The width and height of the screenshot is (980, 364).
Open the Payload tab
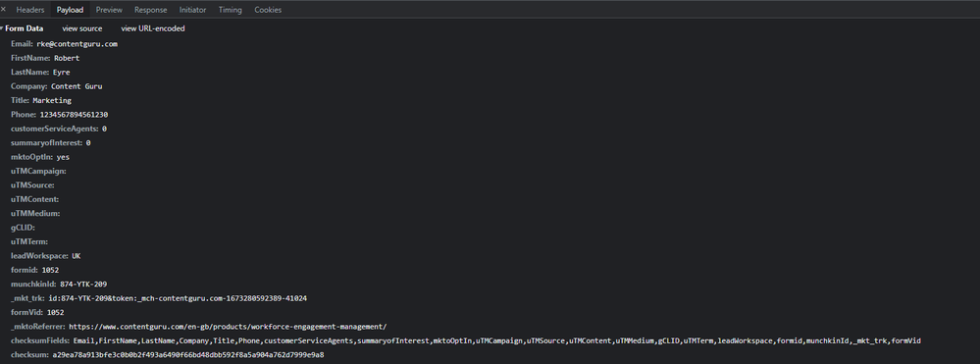point(70,10)
